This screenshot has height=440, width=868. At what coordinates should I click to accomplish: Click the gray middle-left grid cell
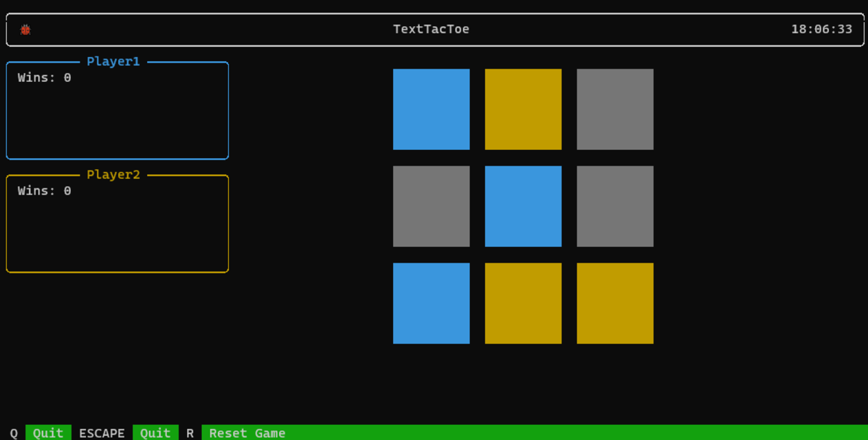point(431,206)
